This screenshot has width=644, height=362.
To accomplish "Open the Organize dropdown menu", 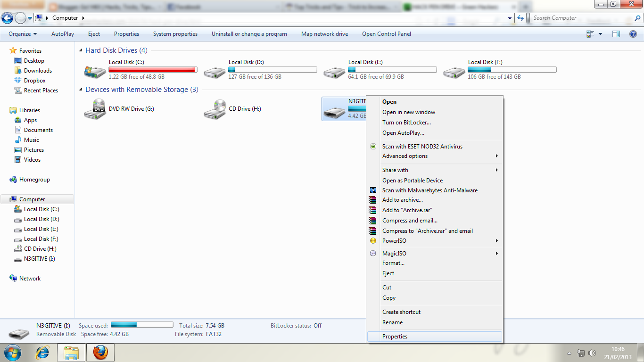I will pyautogui.click(x=23, y=34).
